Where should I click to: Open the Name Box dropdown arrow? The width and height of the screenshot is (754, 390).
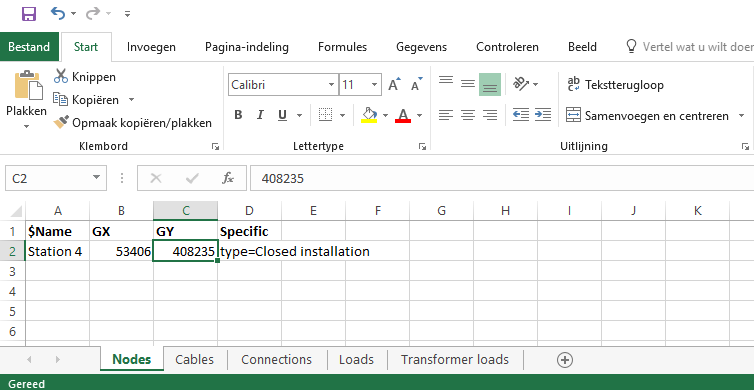pyautogui.click(x=97, y=178)
